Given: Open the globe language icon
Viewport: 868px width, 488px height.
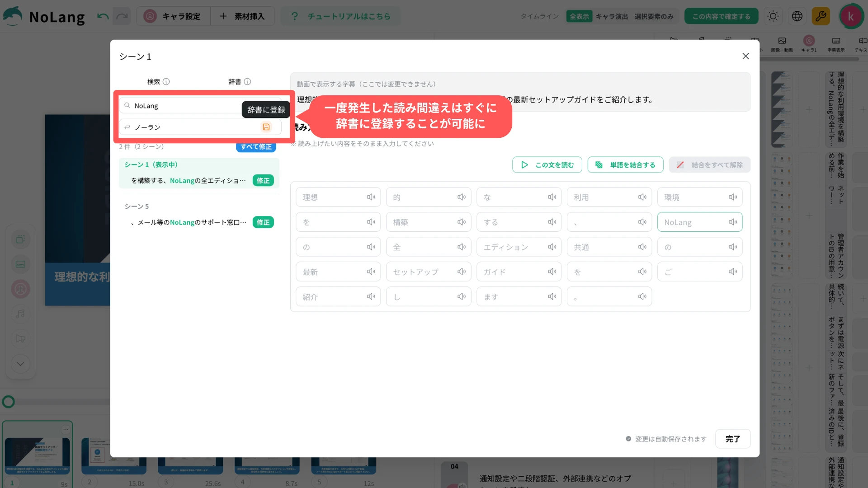Looking at the screenshot, I should tap(797, 16).
